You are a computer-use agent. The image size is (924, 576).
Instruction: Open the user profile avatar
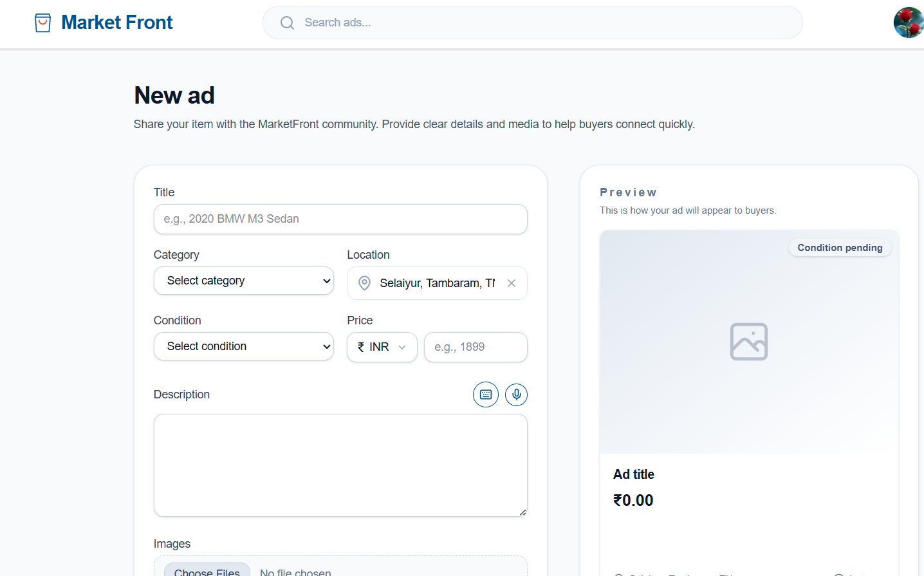pyautogui.click(x=909, y=23)
